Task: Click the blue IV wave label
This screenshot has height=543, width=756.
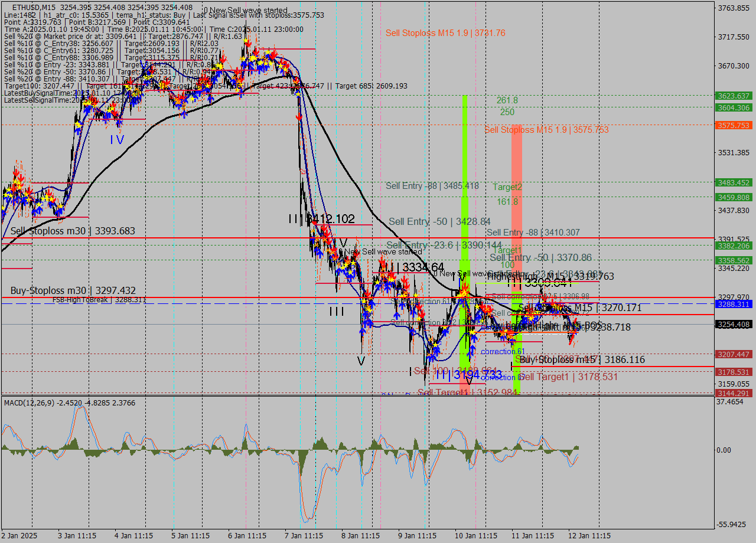Action: click(x=117, y=140)
